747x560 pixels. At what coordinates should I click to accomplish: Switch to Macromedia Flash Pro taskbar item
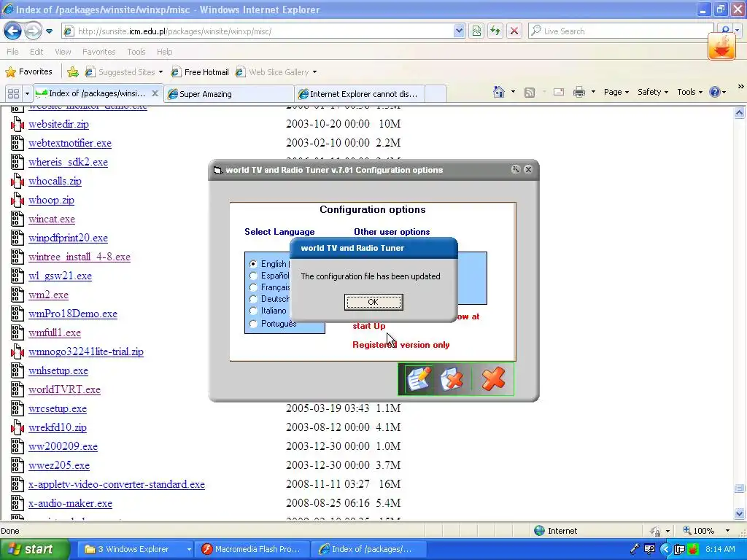pyautogui.click(x=252, y=549)
